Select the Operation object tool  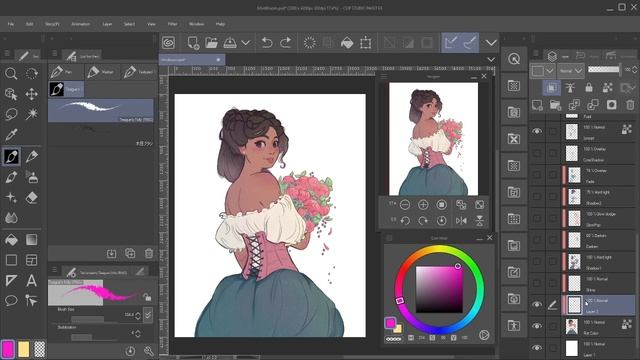pos(11,94)
